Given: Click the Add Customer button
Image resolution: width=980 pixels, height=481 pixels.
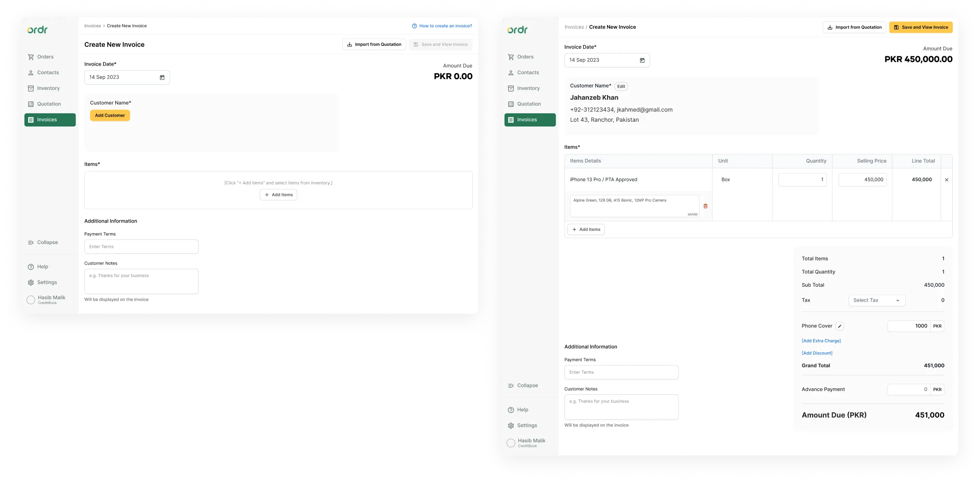Looking at the screenshot, I should (110, 115).
